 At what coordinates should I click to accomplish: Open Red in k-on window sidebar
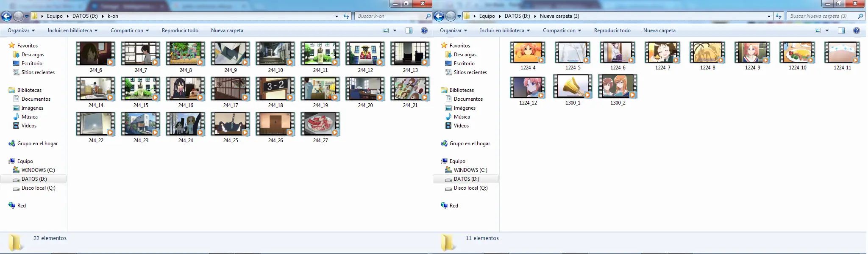pyautogui.click(x=22, y=206)
